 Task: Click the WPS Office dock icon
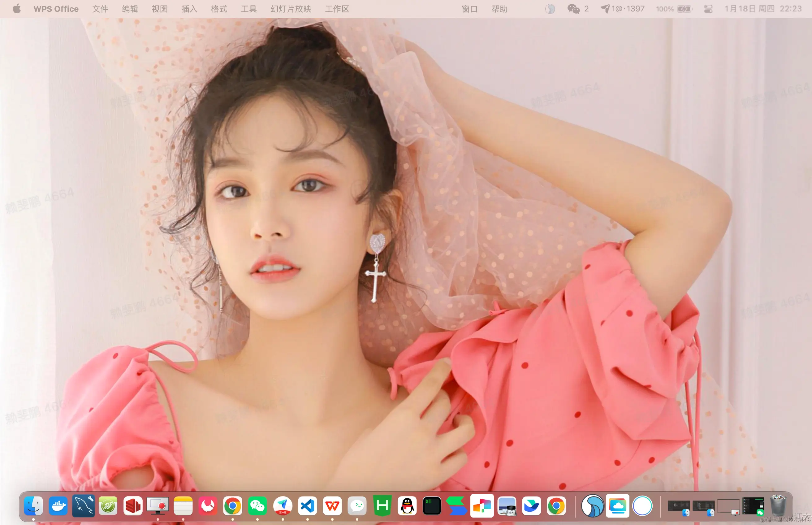332,506
